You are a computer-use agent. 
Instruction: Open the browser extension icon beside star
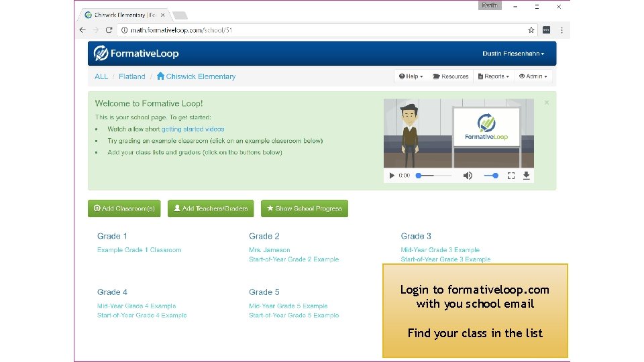tap(546, 30)
